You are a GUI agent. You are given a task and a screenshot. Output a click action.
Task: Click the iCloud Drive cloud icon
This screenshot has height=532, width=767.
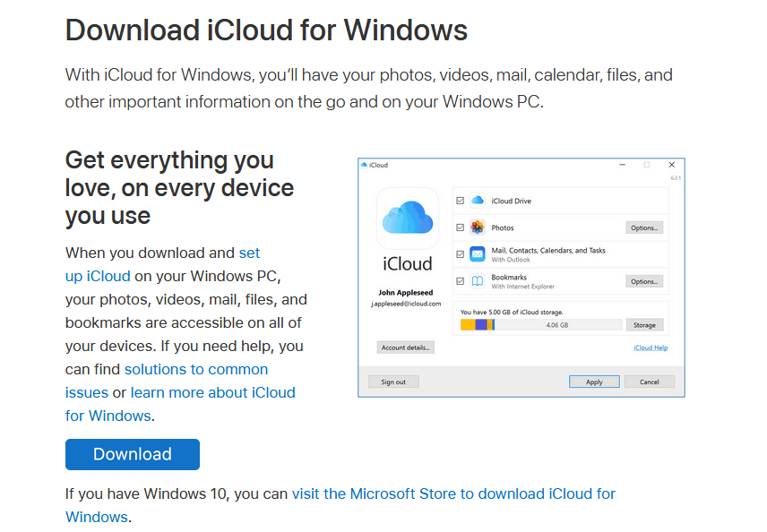pyautogui.click(x=478, y=201)
